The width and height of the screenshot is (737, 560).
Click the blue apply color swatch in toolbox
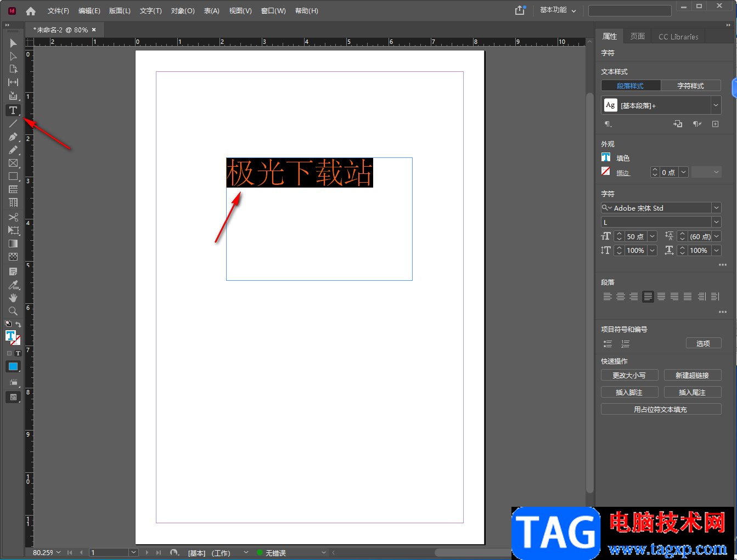coord(13,366)
